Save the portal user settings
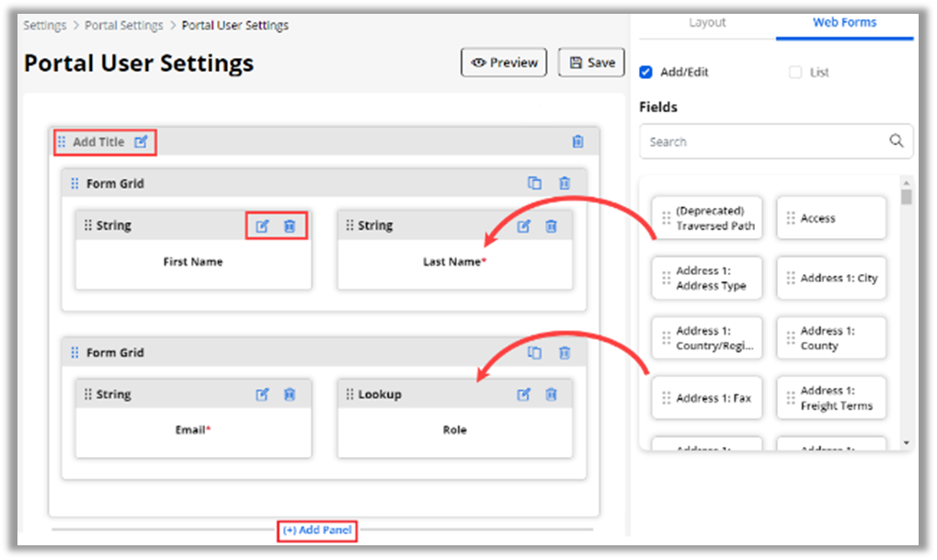 tap(591, 63)
